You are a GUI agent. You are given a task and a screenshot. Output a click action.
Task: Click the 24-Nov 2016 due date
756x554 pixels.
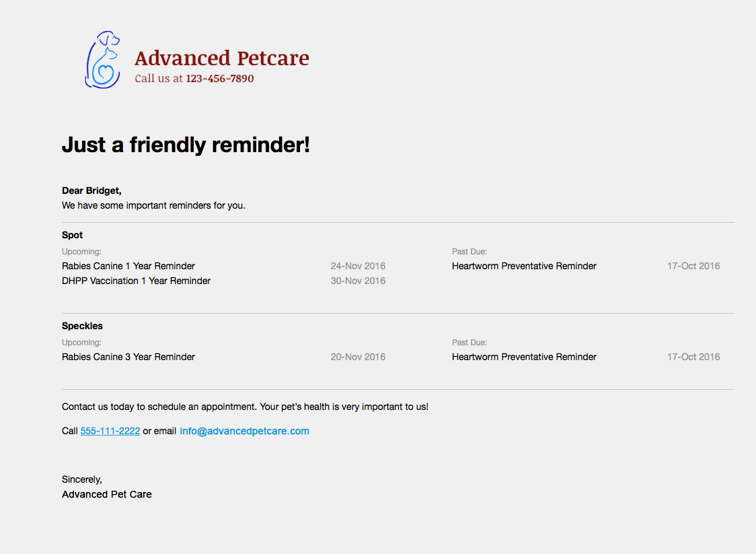[x=358, y=266]
